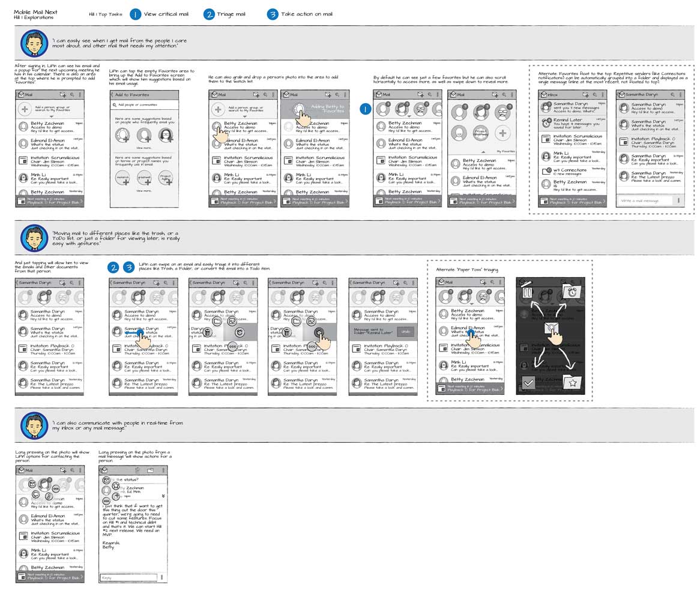
Task: Open options dots beside Write a mail message
Action: click(x=678, y=200)
